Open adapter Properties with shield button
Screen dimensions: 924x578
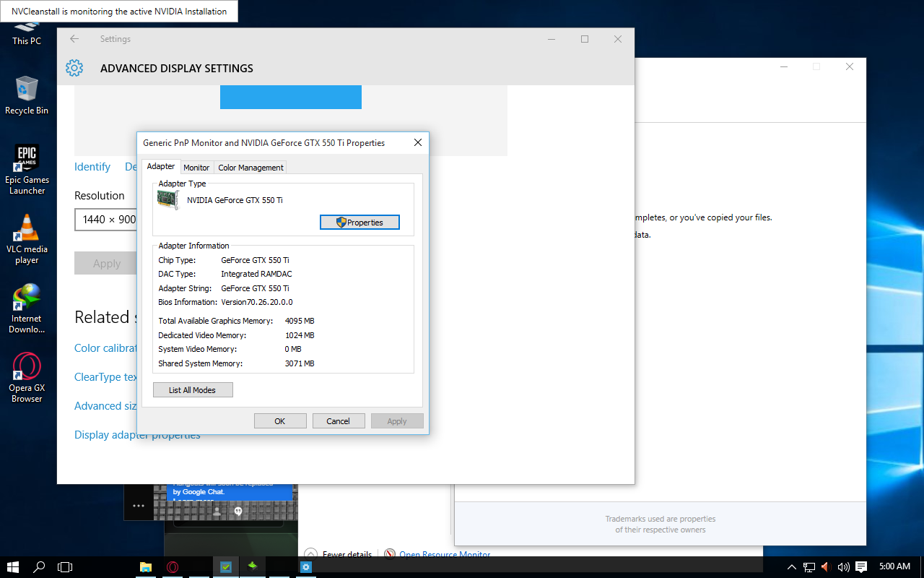click(x=359, y=223)
